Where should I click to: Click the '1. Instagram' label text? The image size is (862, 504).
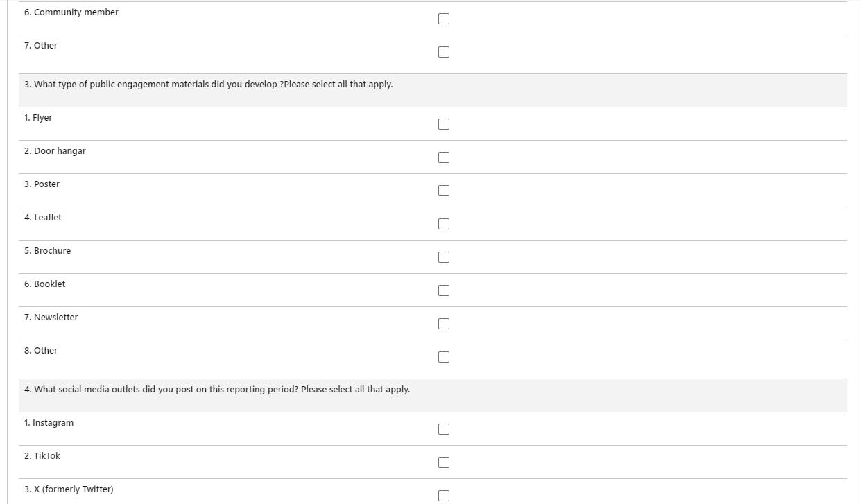pyautogui.click(x=49, y=423)
